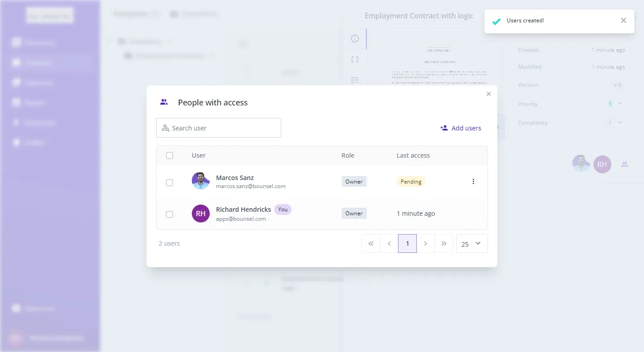Open the info tab icon in document panel
The image size is (644, 352).
click(355, 38)
